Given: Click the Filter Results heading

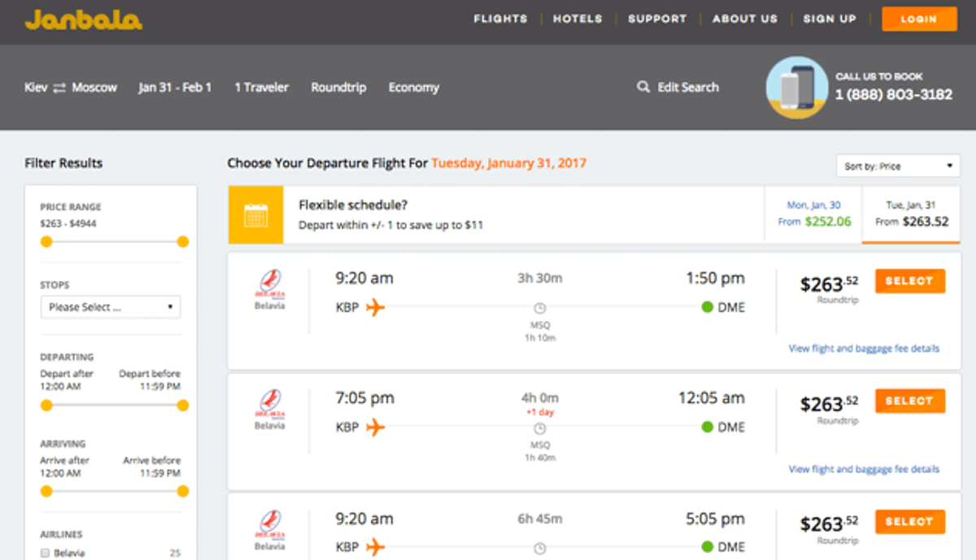Looking at the screenshot, I should pyautogui.click(x=63, y=163).
